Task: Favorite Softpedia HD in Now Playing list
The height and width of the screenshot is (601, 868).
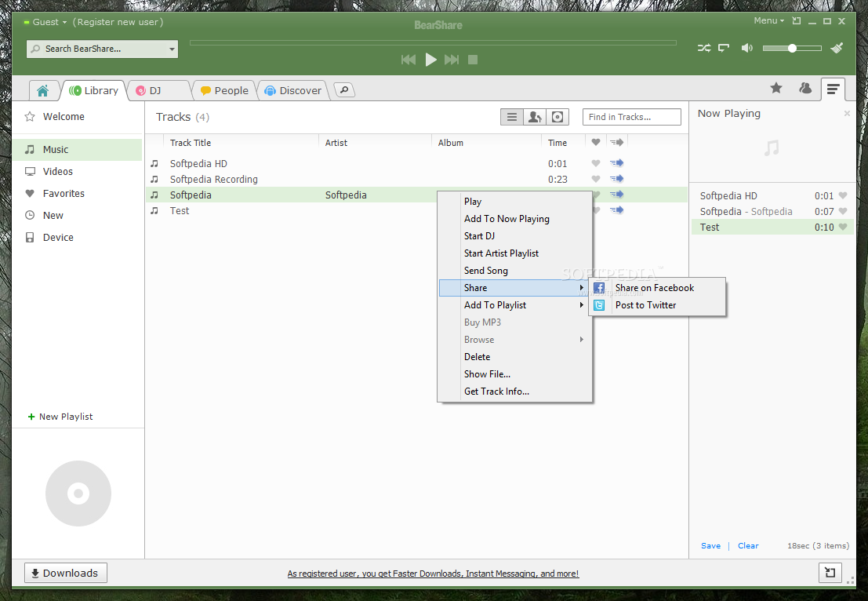Action: pyautogui.click(x=843, y=195)
